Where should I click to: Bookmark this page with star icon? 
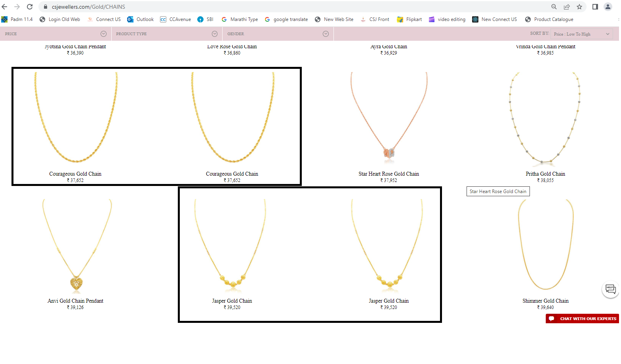pyautogui.click(x=579, y=7)
